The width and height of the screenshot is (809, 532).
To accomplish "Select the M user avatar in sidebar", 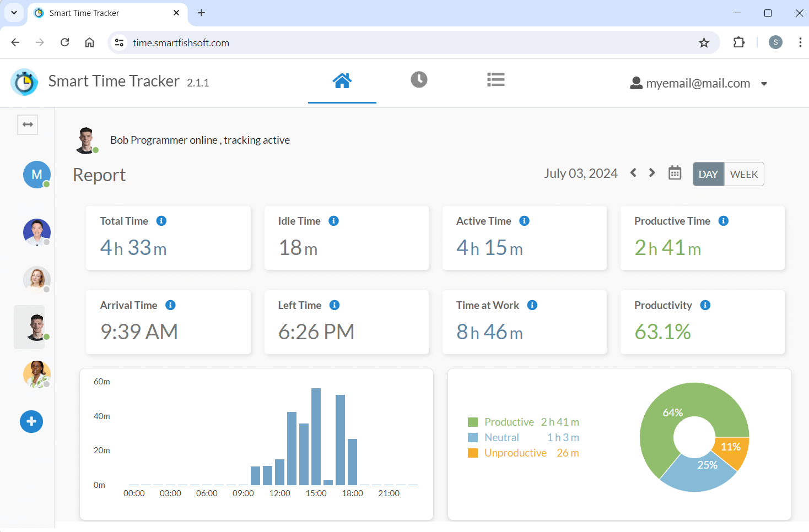I will [x=37, y=175].
